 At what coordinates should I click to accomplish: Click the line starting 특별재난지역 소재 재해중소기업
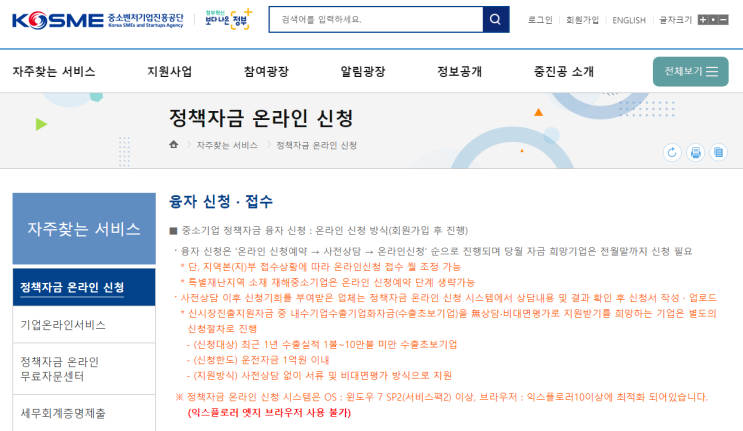click(328, 282)
